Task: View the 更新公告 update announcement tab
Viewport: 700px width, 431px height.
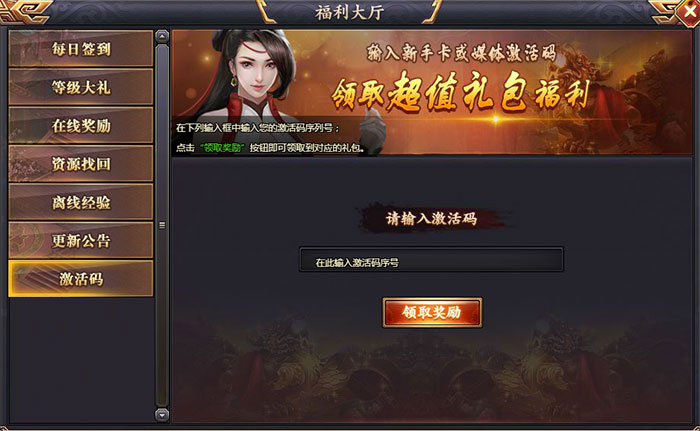Action: tap(81, 240)
